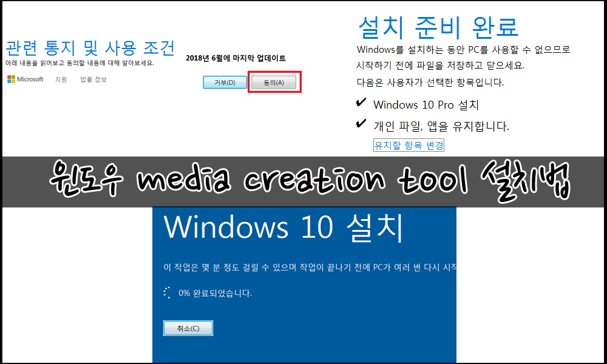Click the 관련 통지 및 사용 조건 heading

tap(90, 48)
